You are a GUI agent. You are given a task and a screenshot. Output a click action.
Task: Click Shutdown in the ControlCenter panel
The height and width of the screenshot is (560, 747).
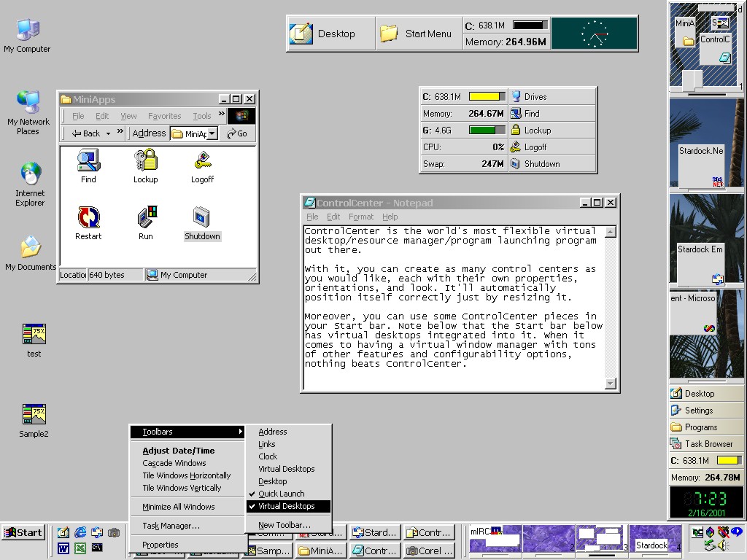point(552,164)
